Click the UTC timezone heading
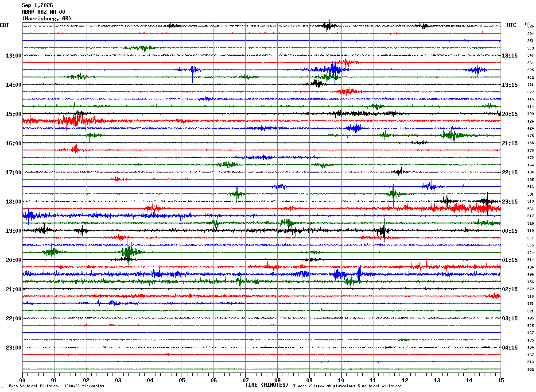The height and width of the screenshot is (392, 536). coord(512,25)
